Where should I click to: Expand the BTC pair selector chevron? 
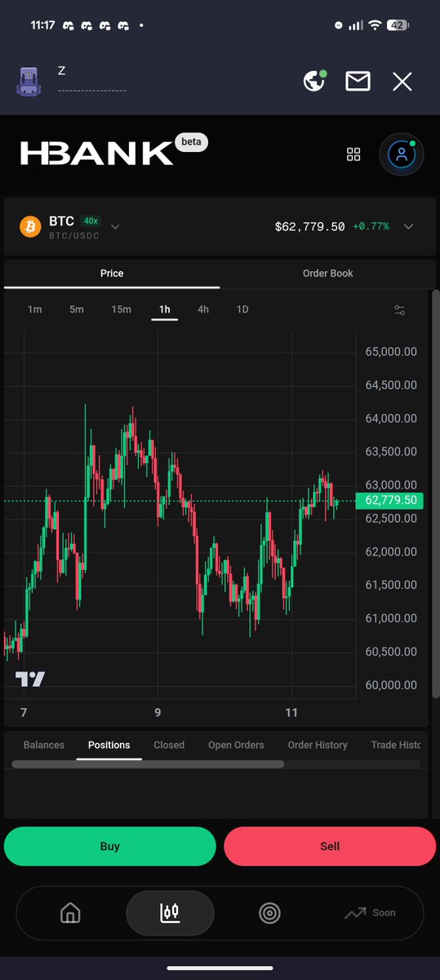[x=115, y=226]
